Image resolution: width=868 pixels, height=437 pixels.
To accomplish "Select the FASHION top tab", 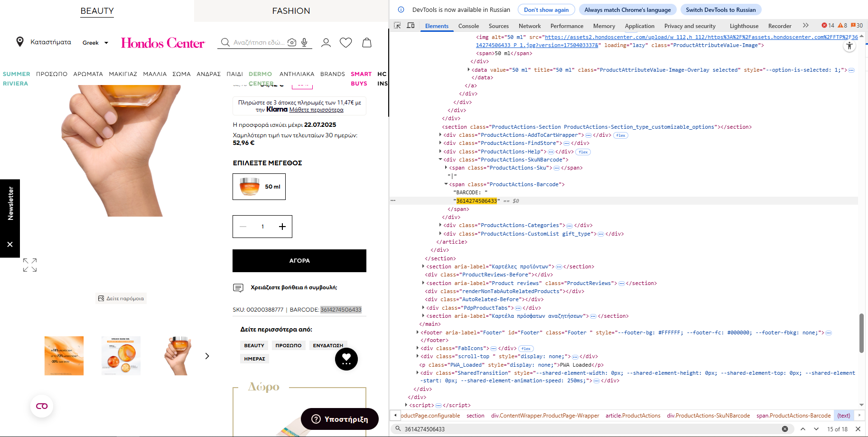I will coord(291,11).
